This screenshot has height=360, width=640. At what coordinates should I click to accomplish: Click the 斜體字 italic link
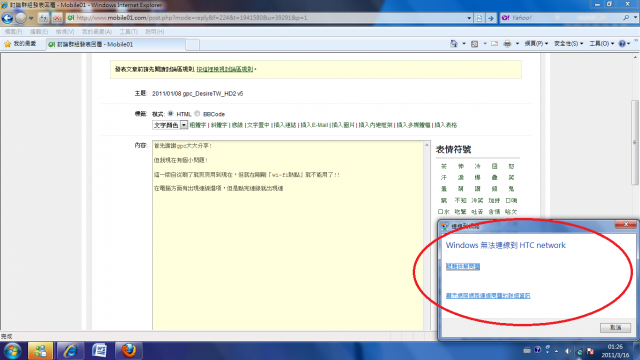click(x=219, y=125)
